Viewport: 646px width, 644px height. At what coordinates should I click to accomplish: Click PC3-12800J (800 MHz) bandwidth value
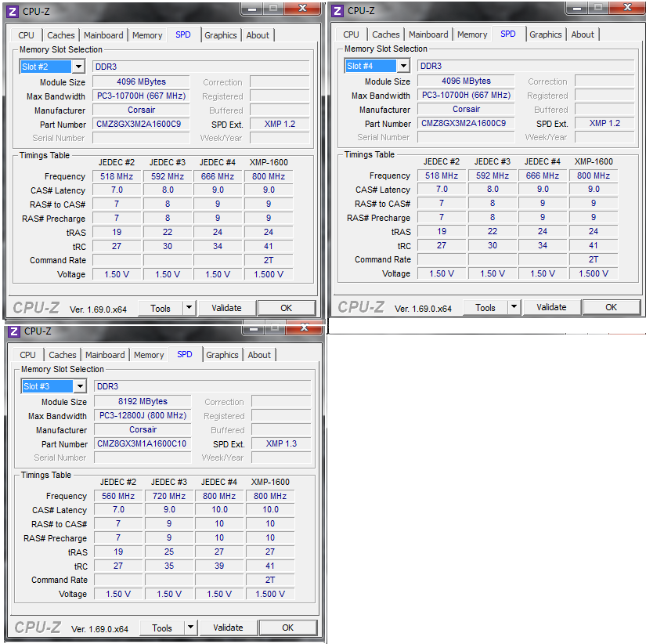pos(143,415)
